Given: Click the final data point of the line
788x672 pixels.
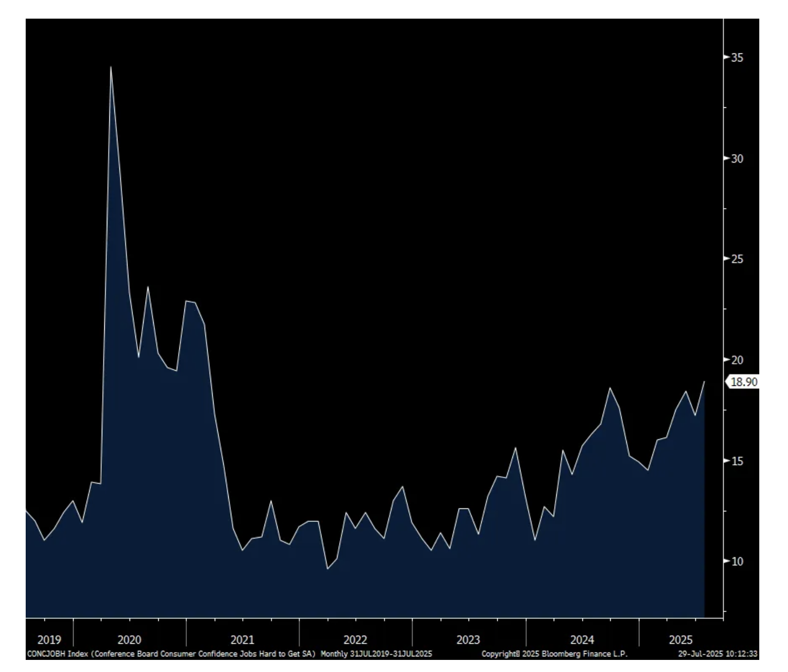Looking at the screenshot, I should point(704,382).
